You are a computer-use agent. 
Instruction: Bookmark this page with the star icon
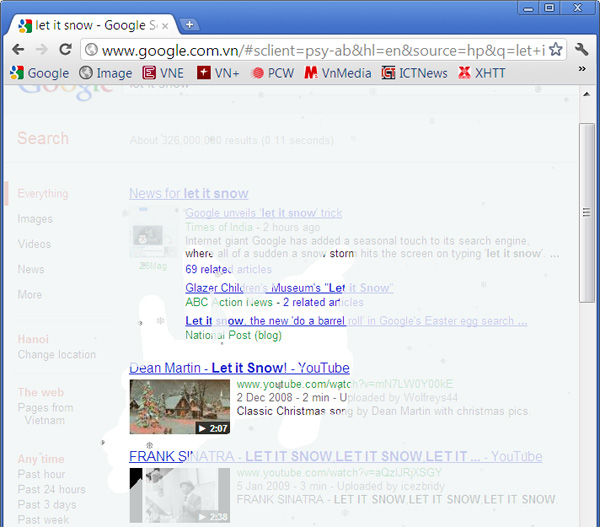pos(556,49)
